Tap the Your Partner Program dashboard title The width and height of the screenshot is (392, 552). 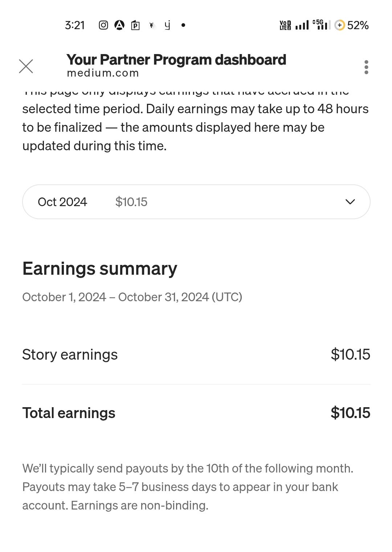tap(176, 60)
